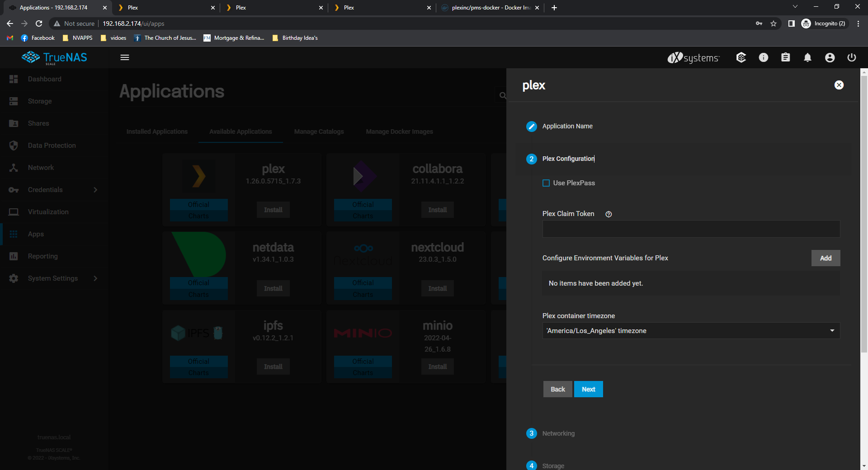
Task: Proceed with the Next button
Action: click(x=588, y=389)
